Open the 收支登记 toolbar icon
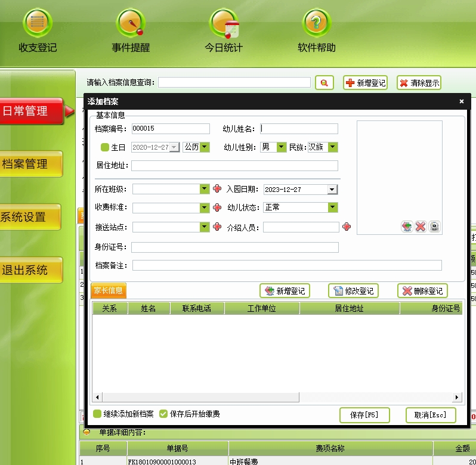This screenshot has width=476, height=465. click(x=38, y=24)
